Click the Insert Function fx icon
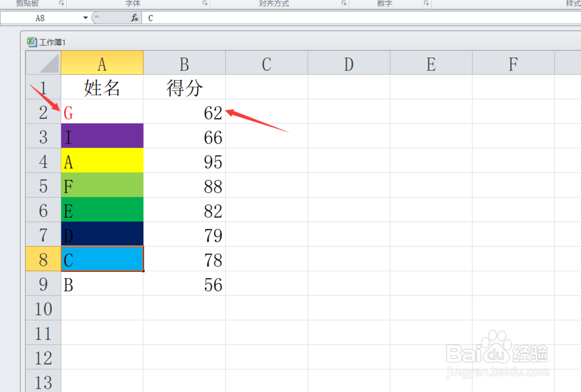The width and height of the screenshot is (581, 392). pyautogui.click(x=135, y=18)
